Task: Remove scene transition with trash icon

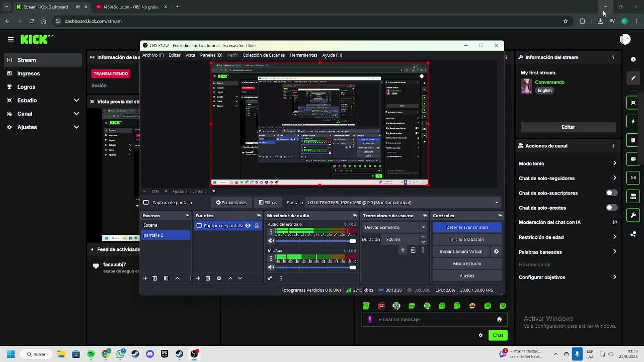Action: pyautogui.click(x=413, y=250)
